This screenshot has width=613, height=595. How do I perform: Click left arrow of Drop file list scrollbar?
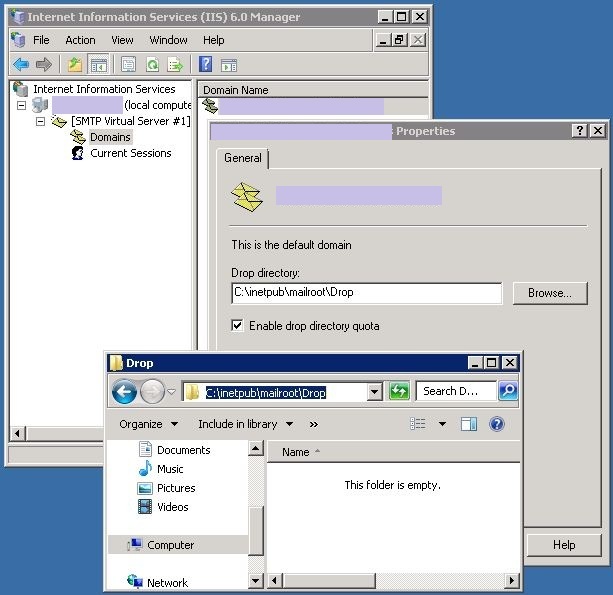tap(275, 580)
